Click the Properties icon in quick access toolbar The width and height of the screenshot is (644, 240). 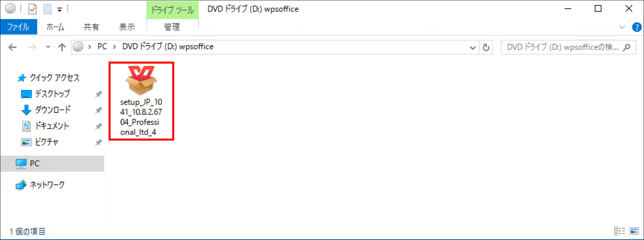point(33,9)
